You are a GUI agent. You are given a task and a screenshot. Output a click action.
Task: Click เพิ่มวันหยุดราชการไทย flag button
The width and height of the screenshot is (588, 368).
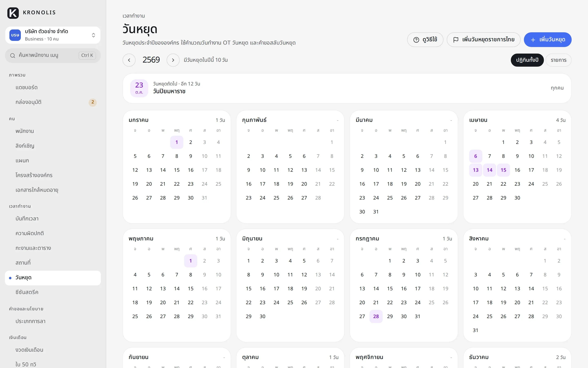483,40
